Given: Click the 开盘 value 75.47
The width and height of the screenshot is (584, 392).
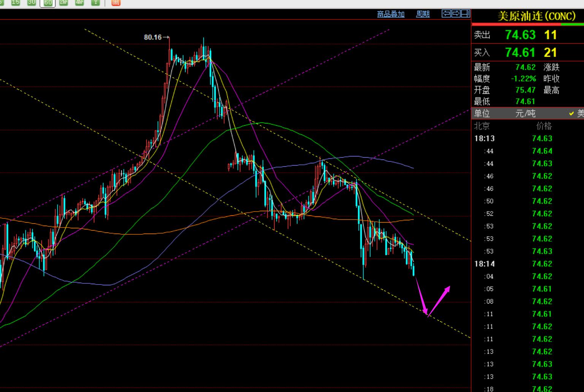Looking at the screenshot, I should [525, 90].
